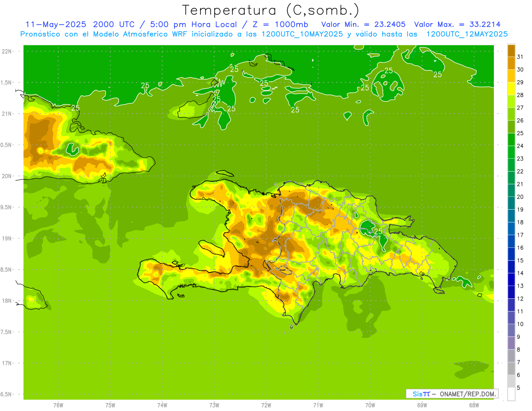Click the 21N latitude label
This screenshot has height=411, width=532.
pyautogui.click(x=8, y=114)
